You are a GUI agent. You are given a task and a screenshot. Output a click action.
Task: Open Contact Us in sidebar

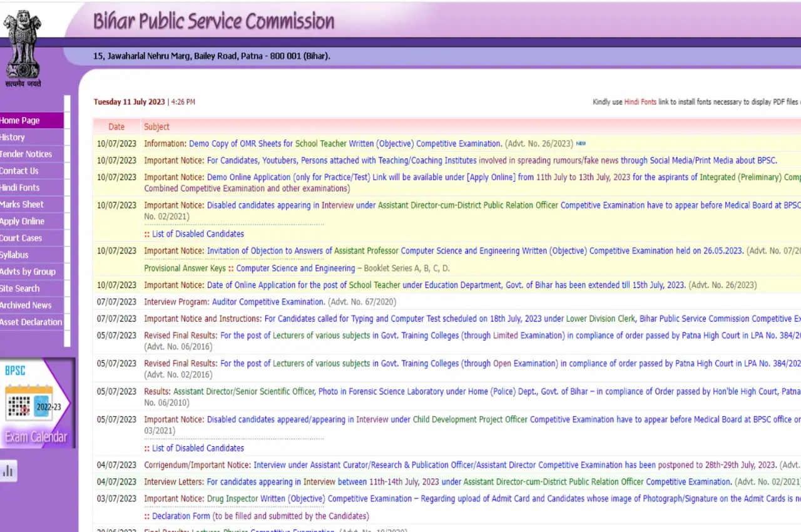coord(31,171)
